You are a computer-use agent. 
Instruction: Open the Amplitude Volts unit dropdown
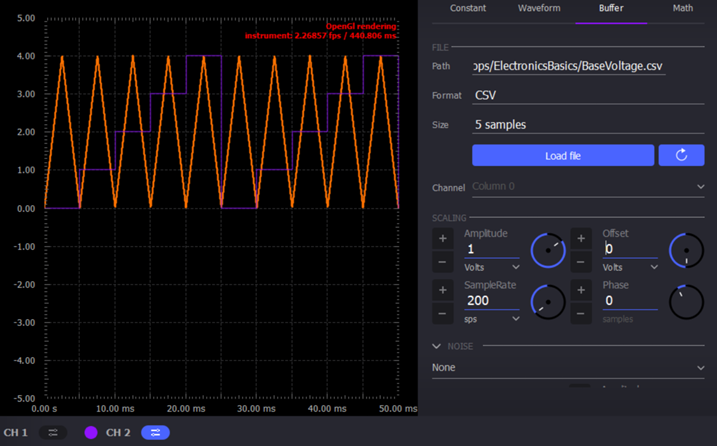pyautogui.click(x=492, y=268)
